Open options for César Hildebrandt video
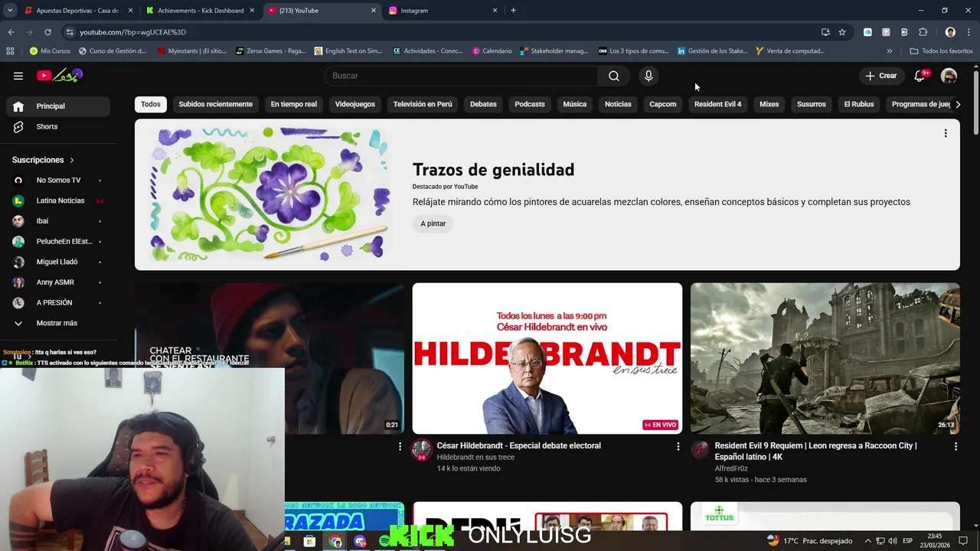The image size is (980, 551). click(678, 446)
